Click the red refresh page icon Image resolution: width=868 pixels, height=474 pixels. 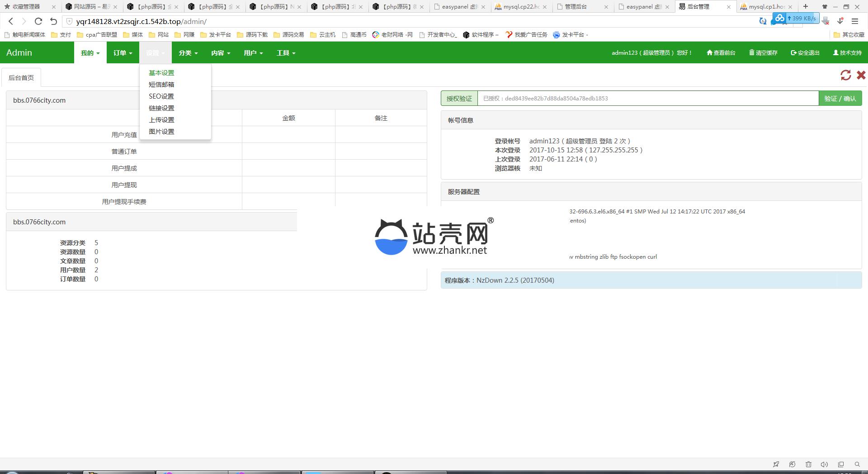pyautogui.click(x=845, y=75)
